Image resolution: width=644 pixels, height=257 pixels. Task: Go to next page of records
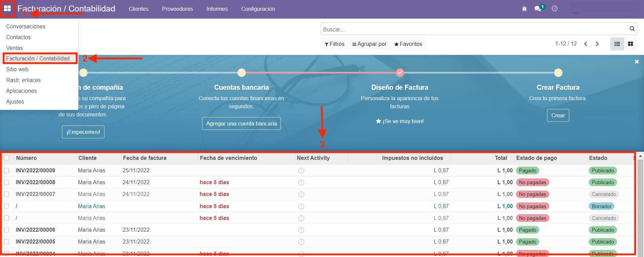point(597,44)
